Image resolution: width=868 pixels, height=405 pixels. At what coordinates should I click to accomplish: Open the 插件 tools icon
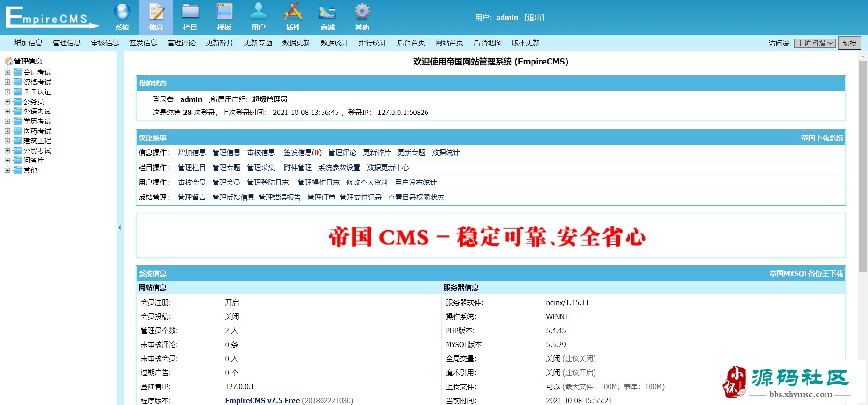[x=293, y=11]
